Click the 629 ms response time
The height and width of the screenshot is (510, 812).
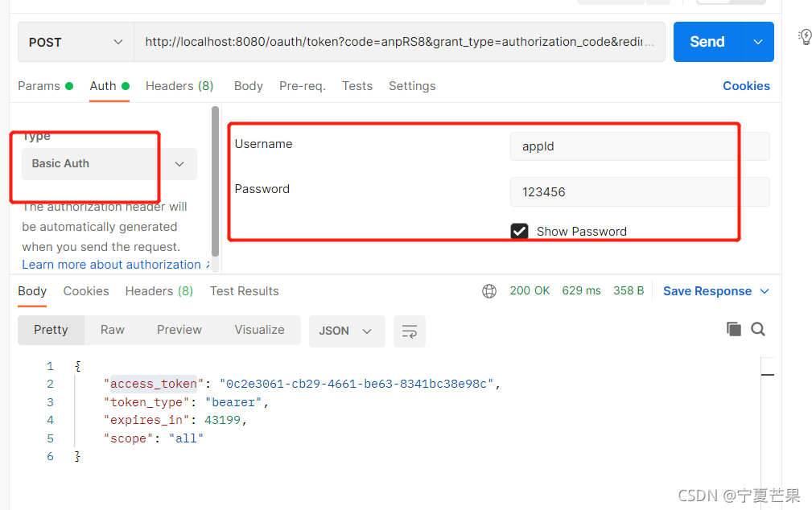(x=582, y=290)
